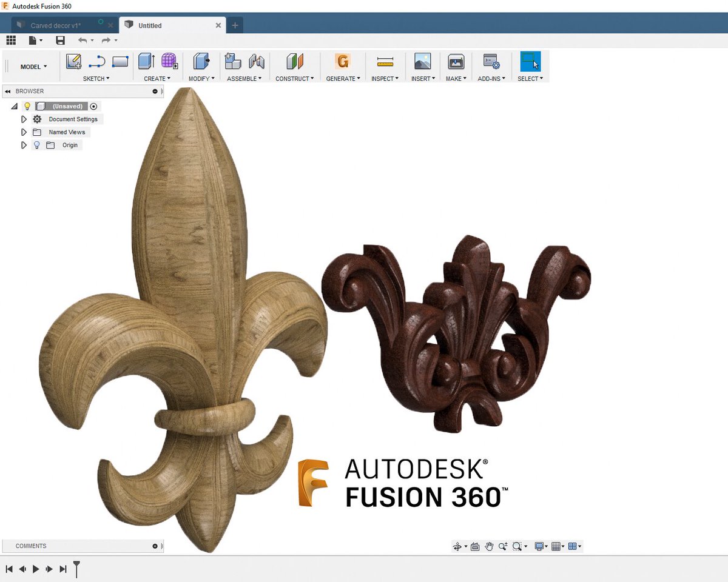
Task: Open the ASSEMBLE menu dropdown
Action: [244, 79]
